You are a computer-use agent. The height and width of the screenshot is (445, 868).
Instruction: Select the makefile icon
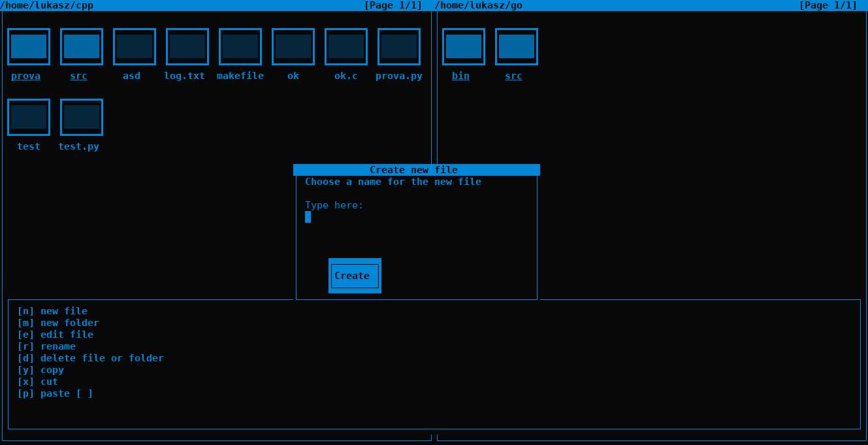[x=240, y=46]
